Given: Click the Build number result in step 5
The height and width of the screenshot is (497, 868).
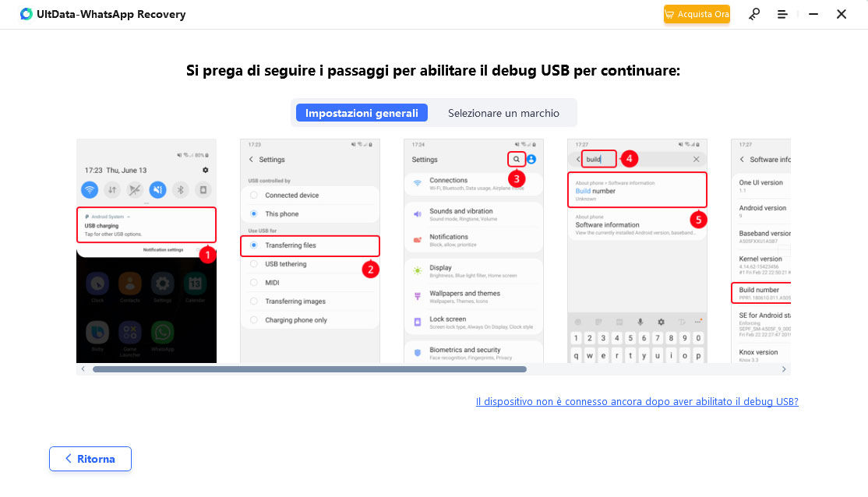Looking at the screenshot, I should pyautogui.click(x=637, y=191).
